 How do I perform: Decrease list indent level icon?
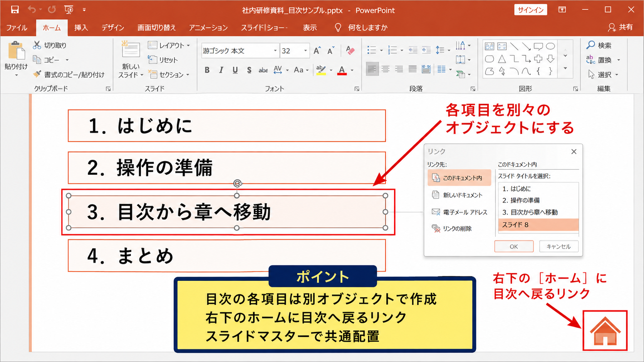point(413,50)
